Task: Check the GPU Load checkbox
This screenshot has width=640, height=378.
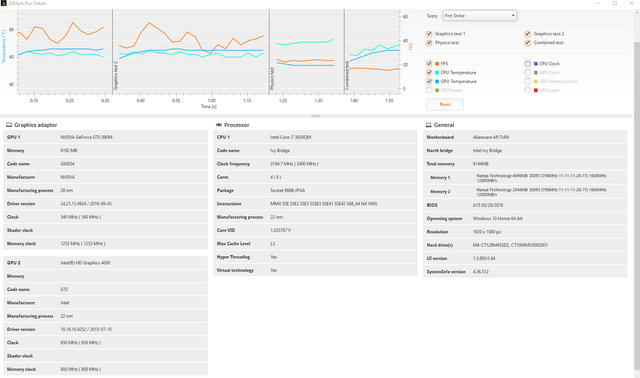Action: [x=528, y=90]
